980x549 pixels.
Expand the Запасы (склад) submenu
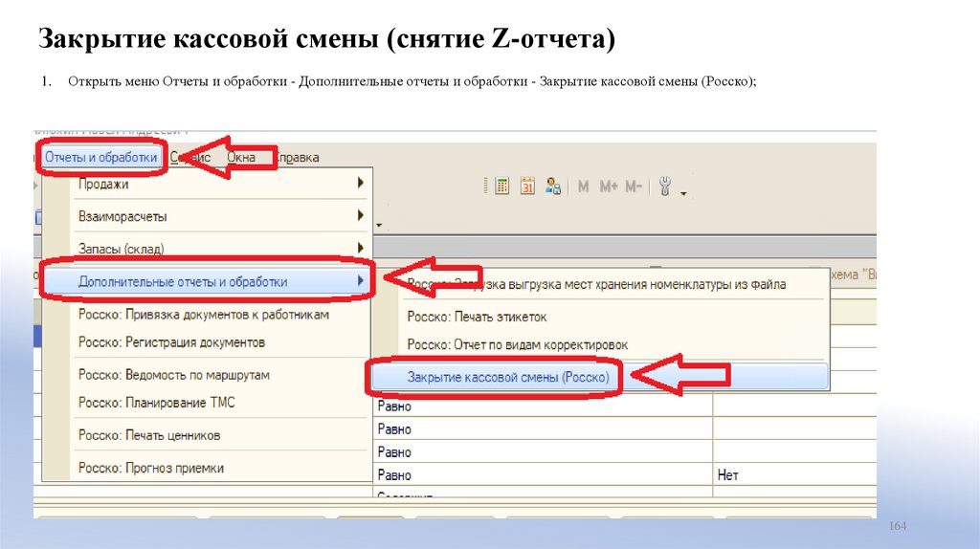pos(207,249)
